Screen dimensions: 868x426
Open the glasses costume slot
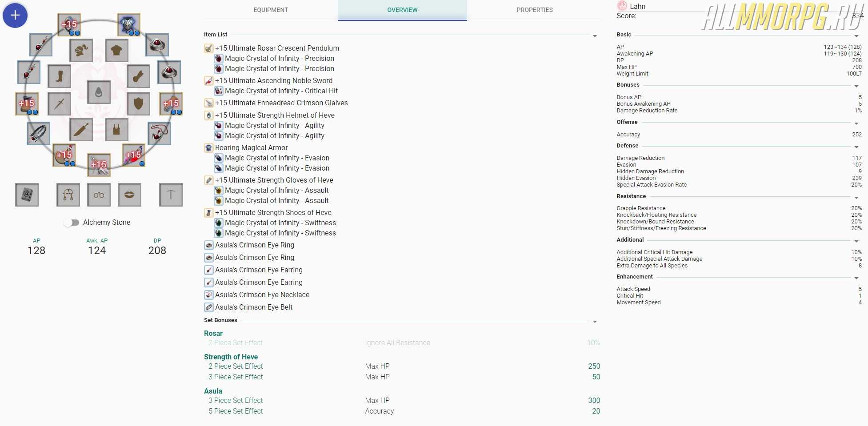99,195
